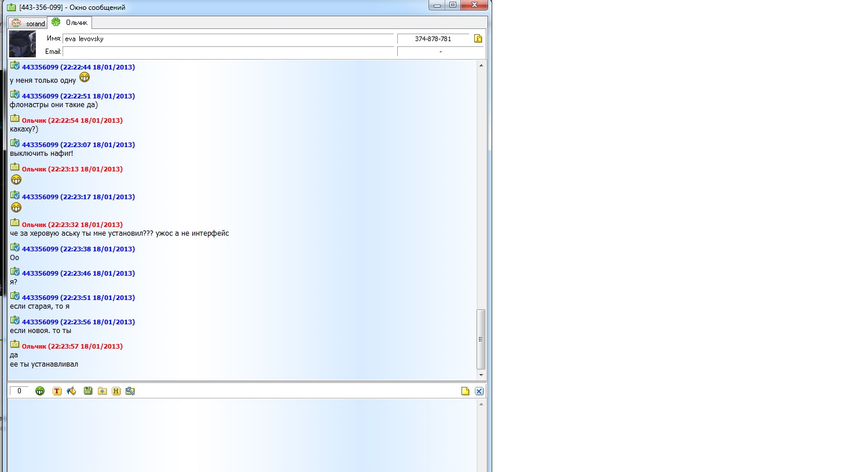Click the message text "фломастры они такие да)"

54,105
